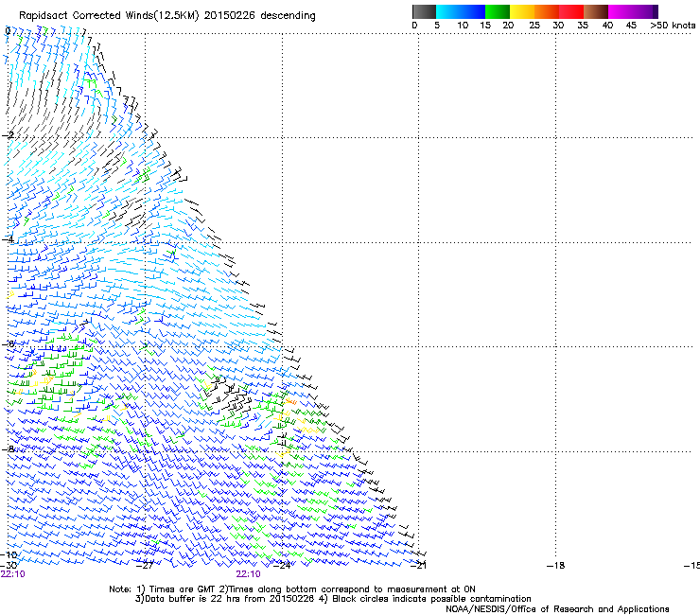Click the orange 25-30 knots legend segment
This screenshot has width=700, height=615.
coord(547,11)
